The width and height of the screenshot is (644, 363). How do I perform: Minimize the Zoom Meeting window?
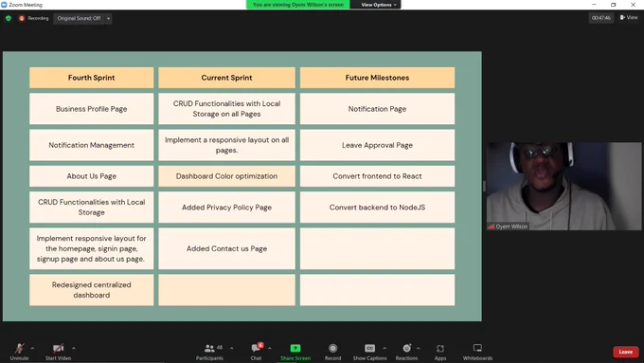[594, 5]
